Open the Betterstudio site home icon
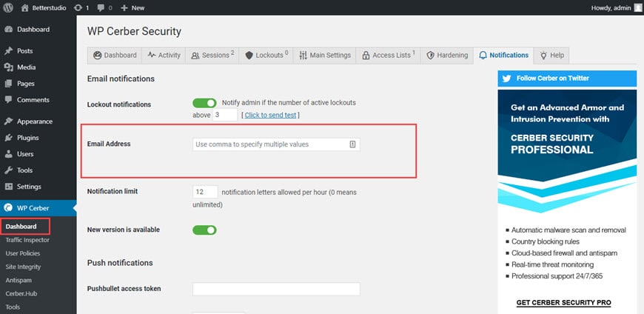The image size is (644, 314). [25, 8]
